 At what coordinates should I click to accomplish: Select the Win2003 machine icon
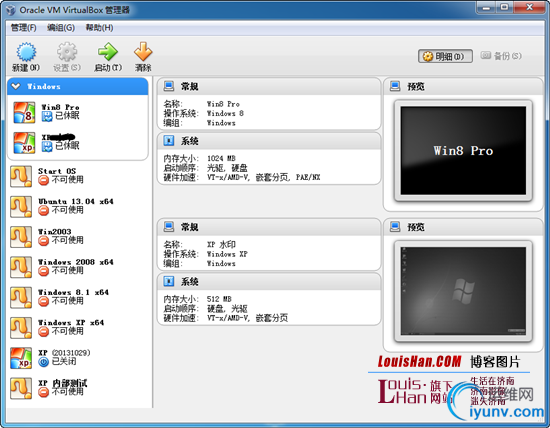point(21,237)
